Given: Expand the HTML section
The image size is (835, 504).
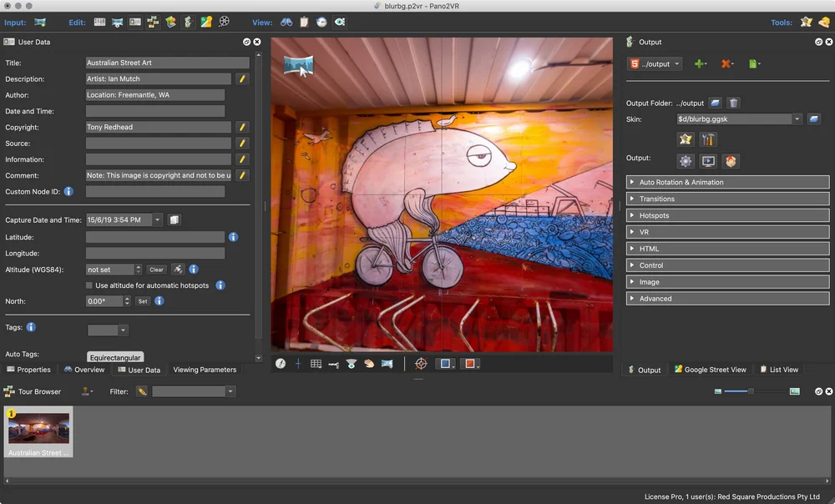Looking at the screenshot, I should click(727, 249).
